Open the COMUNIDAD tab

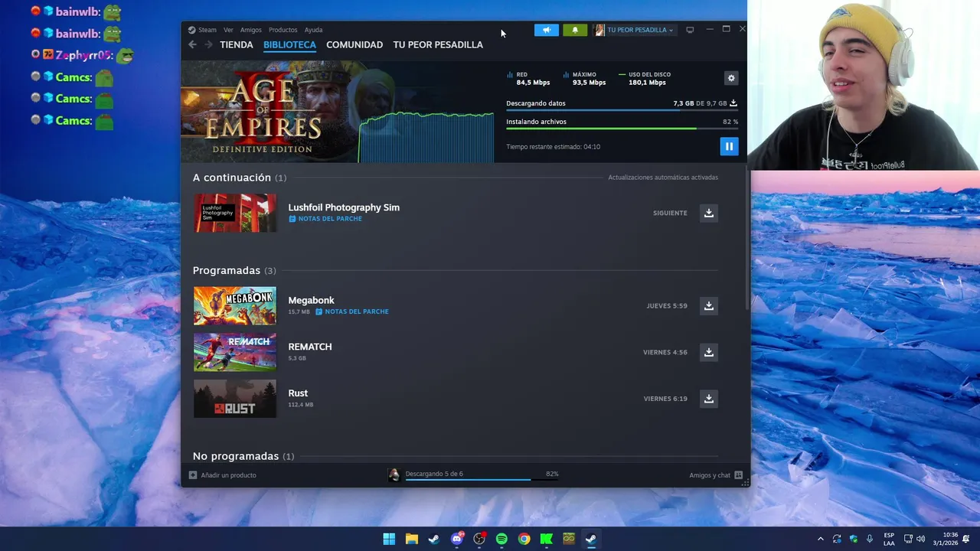click(x=354, y=44)
